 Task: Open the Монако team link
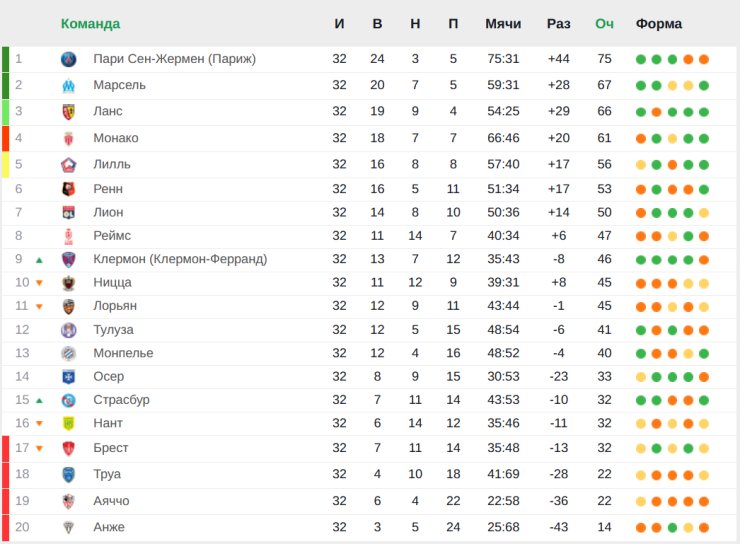click(x=116, y=138)
